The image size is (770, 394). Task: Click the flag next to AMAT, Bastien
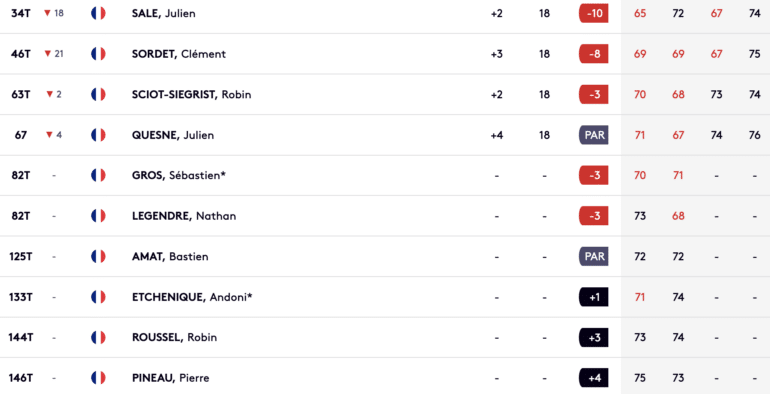tap(98, 256)
